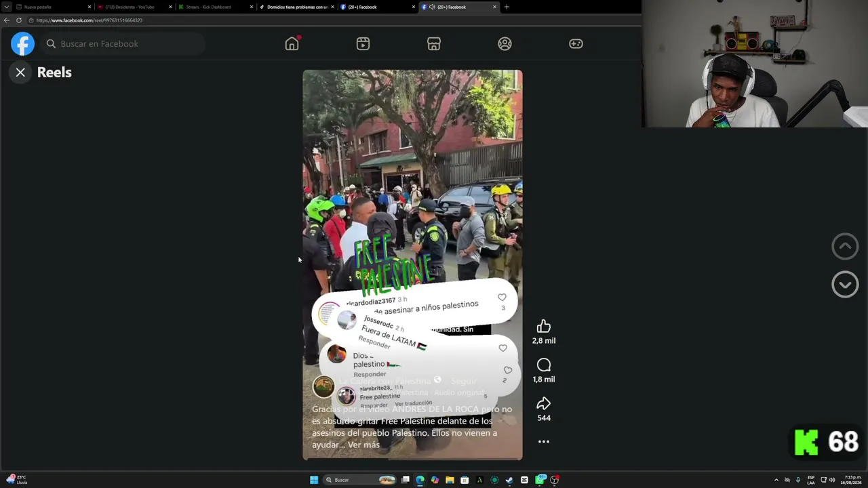Close the Desiderata - YouTube tab
Image resolution: width=868 pixels, height=488 pixels.
pos(170,7)
